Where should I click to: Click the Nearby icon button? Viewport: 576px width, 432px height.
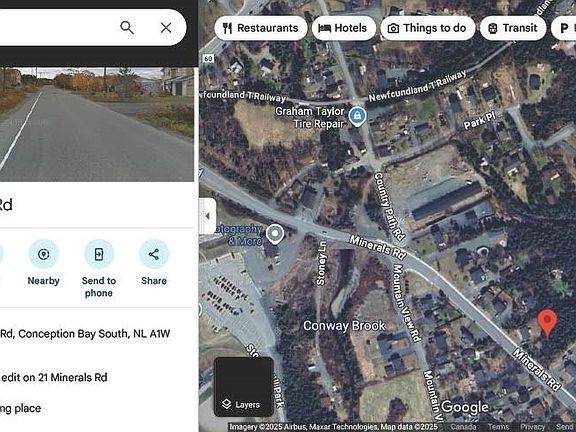click(44, 254)
